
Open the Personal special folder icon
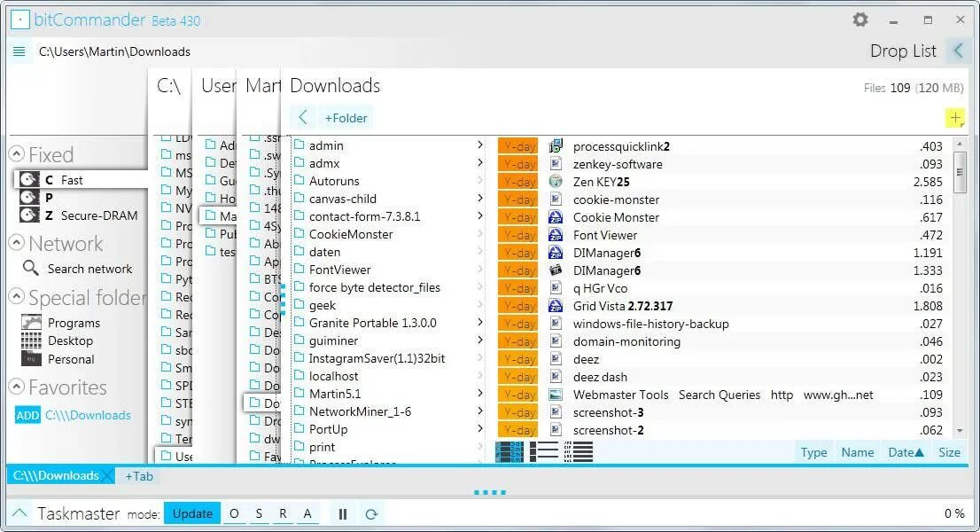point(31,359)
